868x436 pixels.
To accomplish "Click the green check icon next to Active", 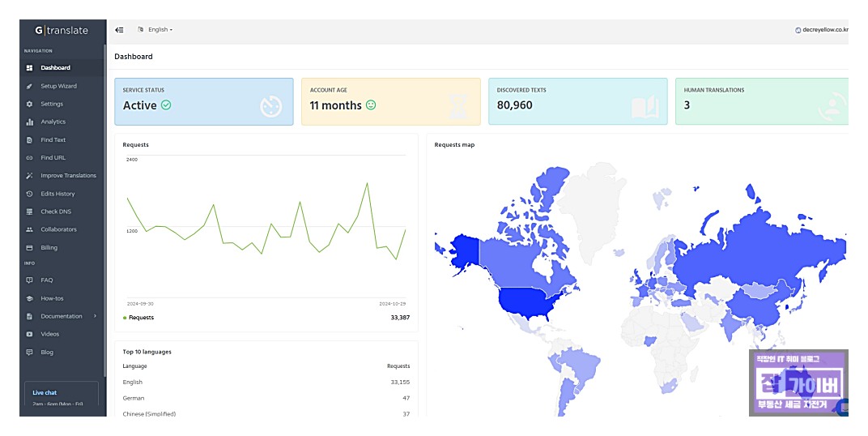I will coord(166,105).
